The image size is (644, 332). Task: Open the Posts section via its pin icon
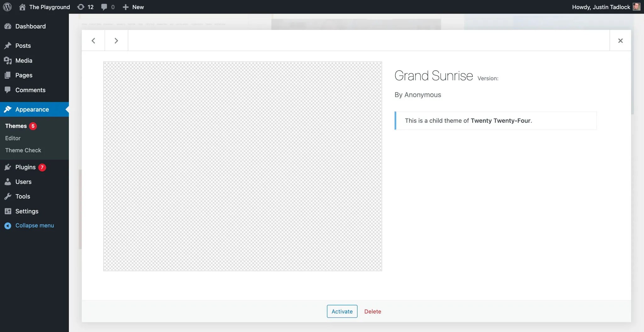[8, 46]
